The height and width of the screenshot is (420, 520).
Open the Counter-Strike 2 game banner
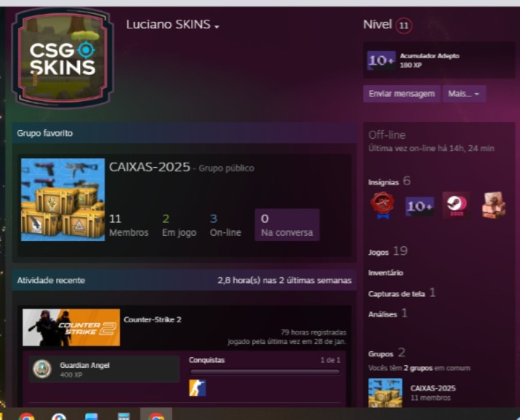(71, 327)
